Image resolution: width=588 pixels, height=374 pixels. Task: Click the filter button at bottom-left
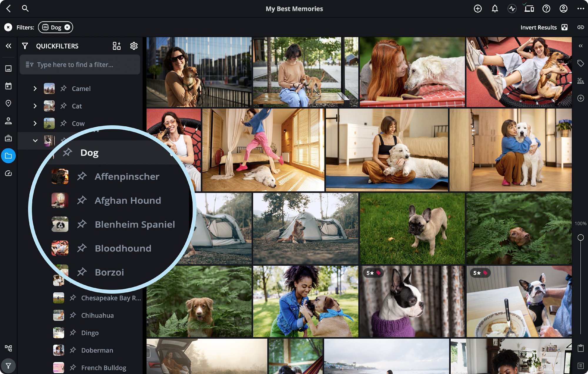click(9, 366)
